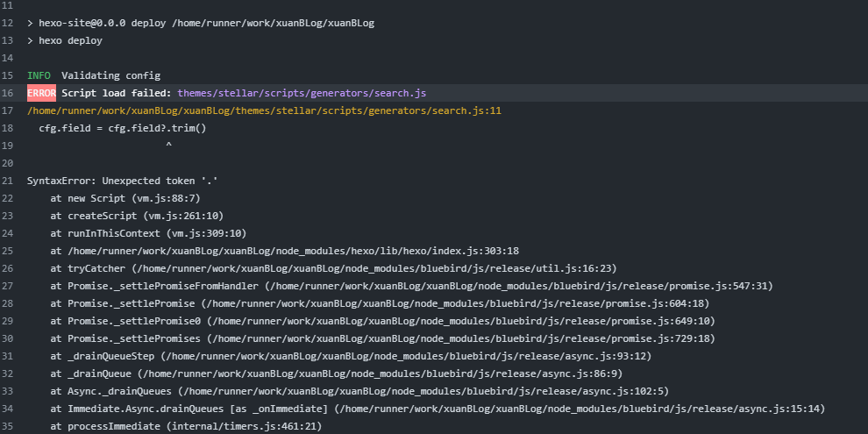Image resolution: width=868 pixels, height=434 pixels.
Task: Click the 'Validating config' text
Action: tap(110, 75)
